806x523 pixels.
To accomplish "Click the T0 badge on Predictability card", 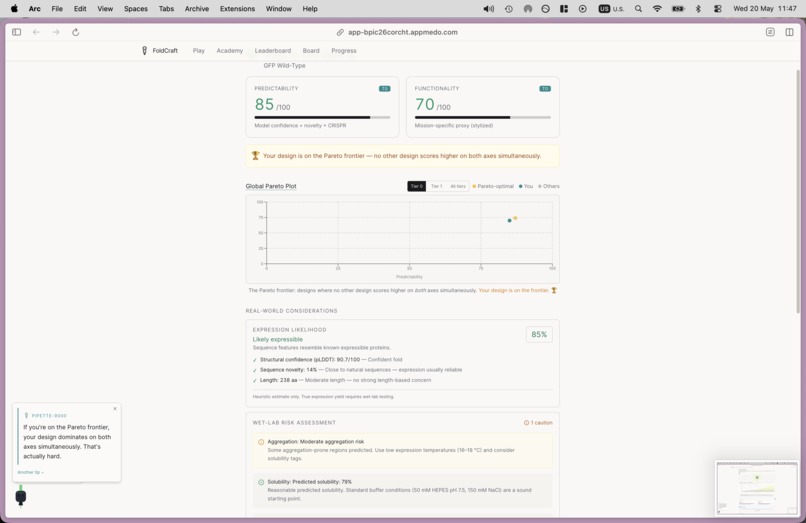I will pyautogui.click(x=384, y=88).
